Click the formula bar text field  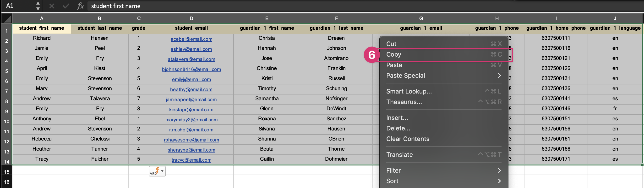300,6
